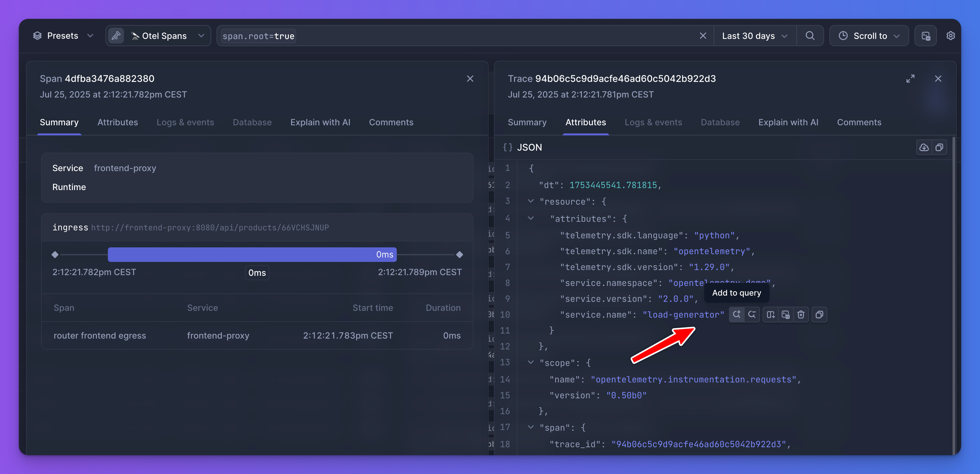Select the Attributes tab in the Trace panel

tap(585, 123)
